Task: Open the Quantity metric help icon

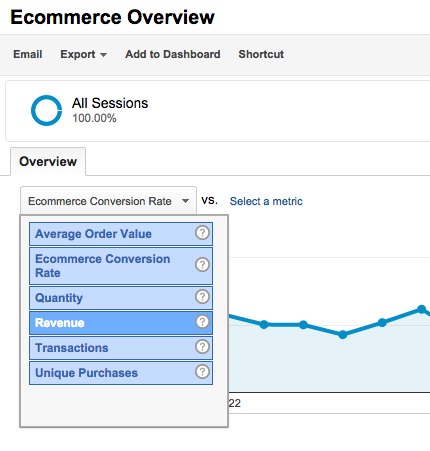Action: coord(202,296)
